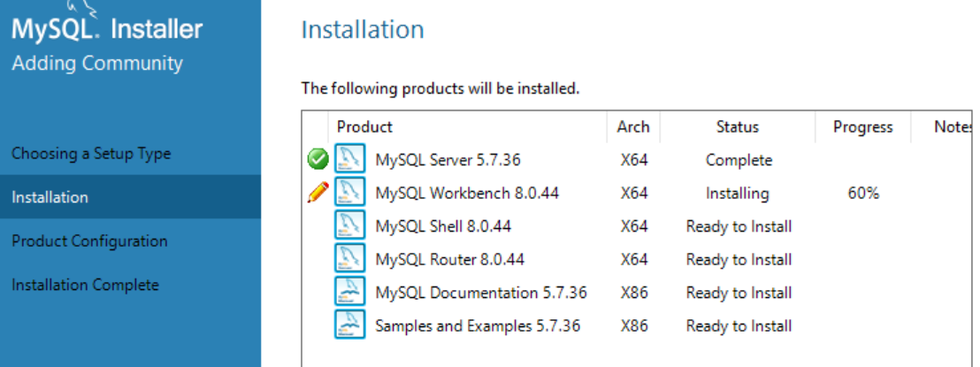
Task: Click the Status column header
Action: [738, 126]
